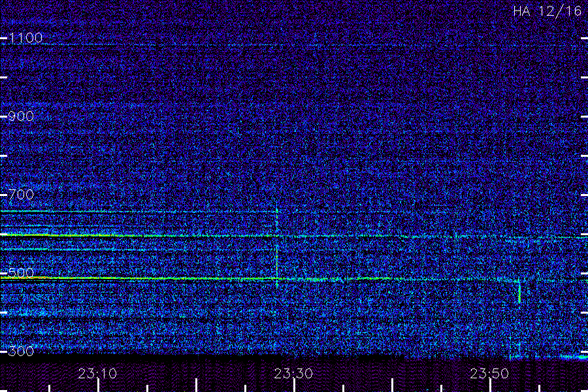Click the 300 frequency axis label

coord(21,351)
